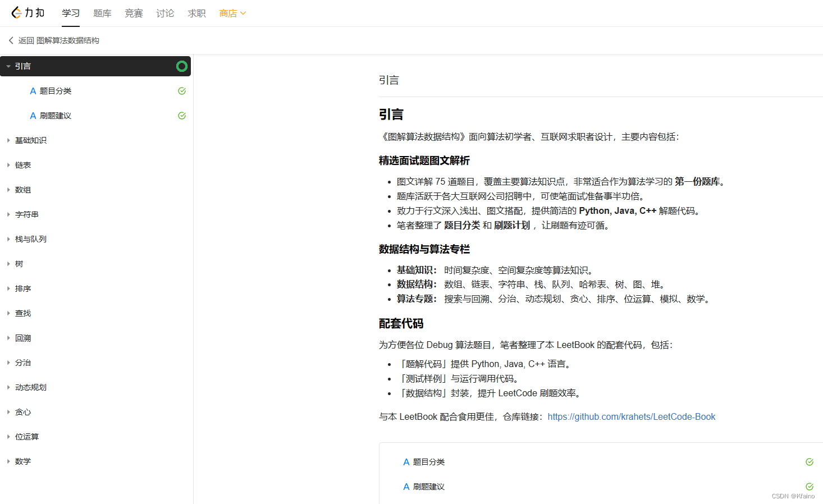Toggle completion check for 题目分类 in content card
Image resolution: width=823 pixels, height=504 pixels.
click(x=810, y=462)
